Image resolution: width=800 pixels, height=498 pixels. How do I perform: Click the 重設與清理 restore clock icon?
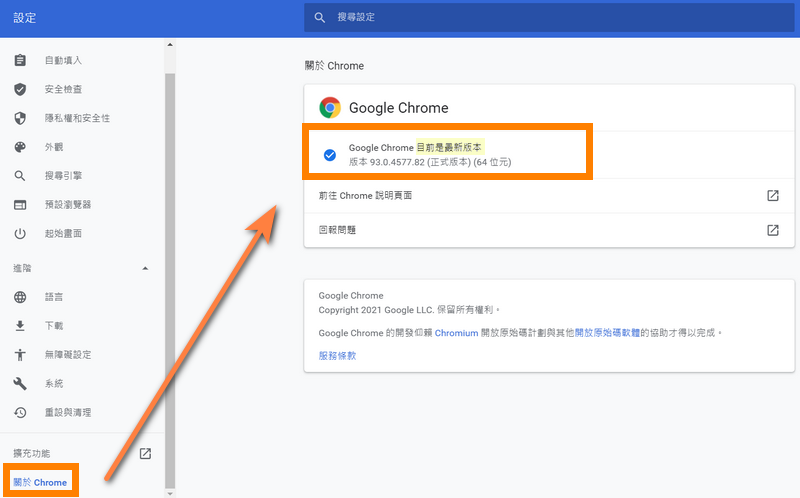pos(20,412)
